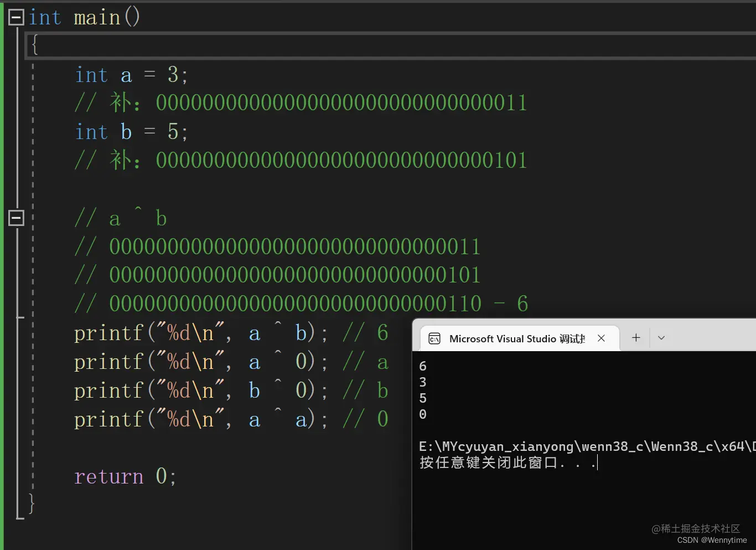Click the 'int a = 3;' line
756x550 pixels.
132,75
